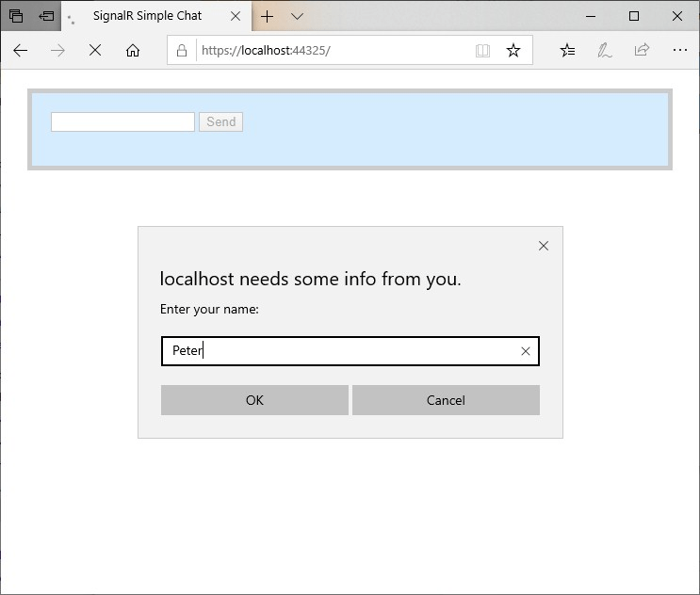
Task: Go back to previous page
Action: [21, 51]
